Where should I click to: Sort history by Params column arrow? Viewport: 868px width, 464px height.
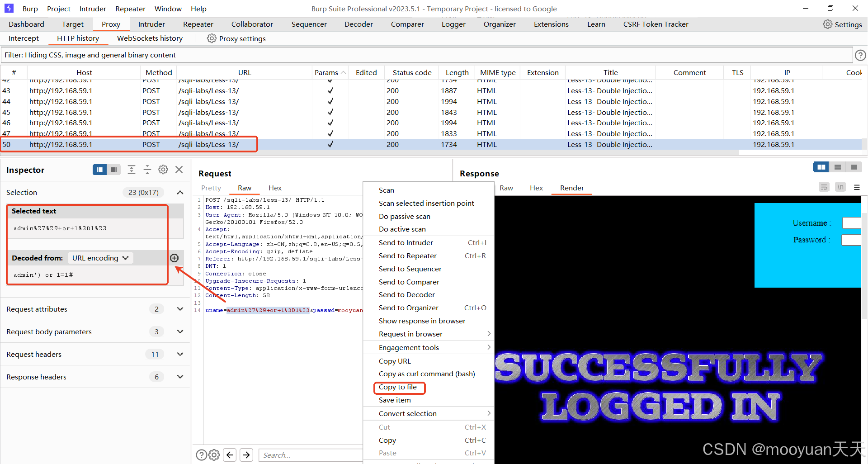344,72
